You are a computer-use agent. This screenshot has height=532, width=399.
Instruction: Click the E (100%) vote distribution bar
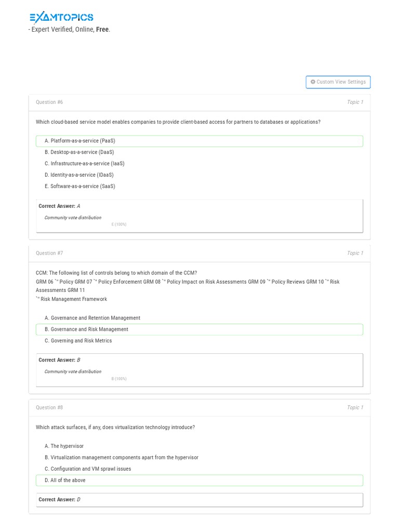[x=119, y=224]
